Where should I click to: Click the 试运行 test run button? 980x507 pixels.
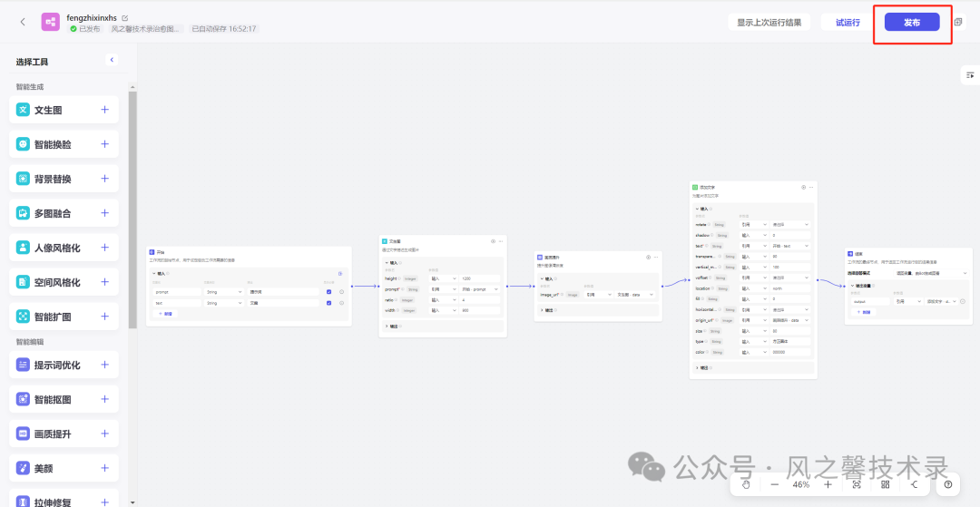click(848, 22)
